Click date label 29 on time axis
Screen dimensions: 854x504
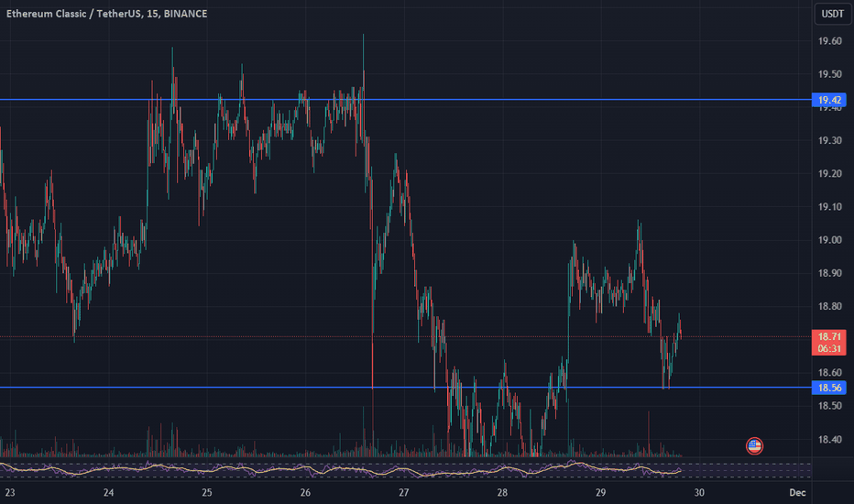[x=600, y=493]
